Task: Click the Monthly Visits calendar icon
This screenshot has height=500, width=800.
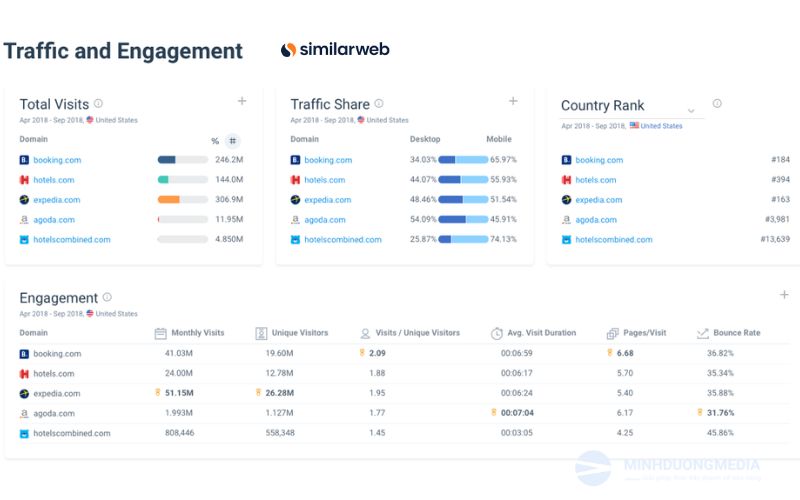Action: coord(160,333)
